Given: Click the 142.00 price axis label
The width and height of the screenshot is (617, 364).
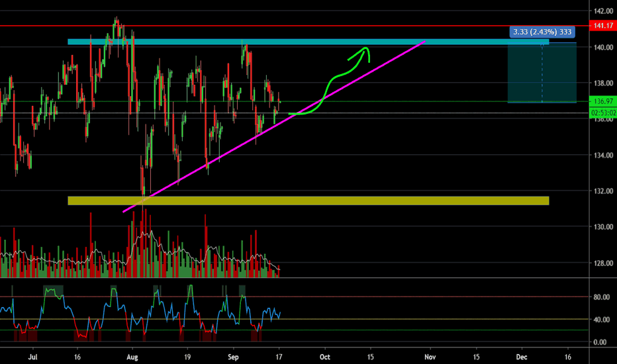Looking at the screenshot, I should click(x=603, y=11).
